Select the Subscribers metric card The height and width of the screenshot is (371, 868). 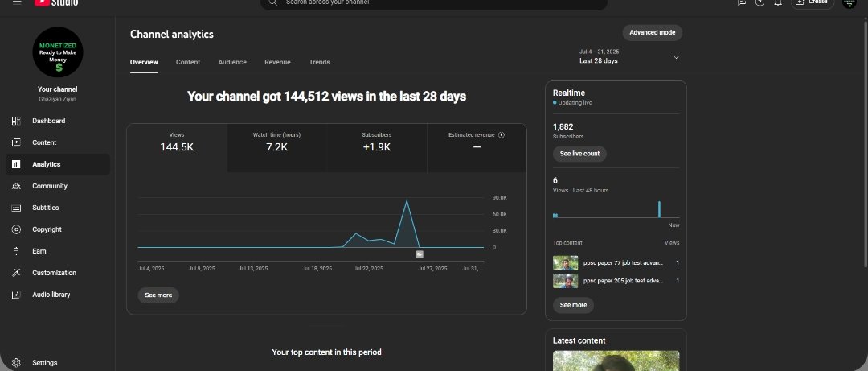pos(376,148)
